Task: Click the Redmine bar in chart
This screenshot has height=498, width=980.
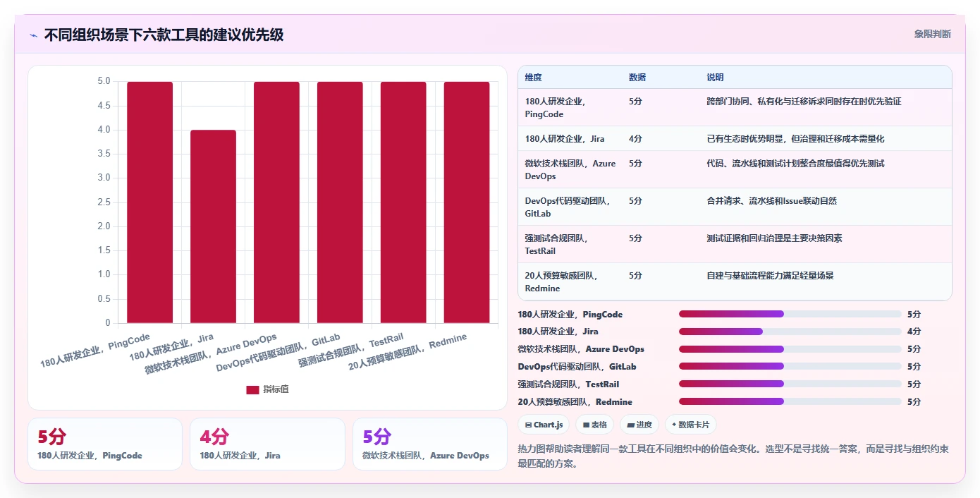Action: pyautogui.click(x=467, y=202)
